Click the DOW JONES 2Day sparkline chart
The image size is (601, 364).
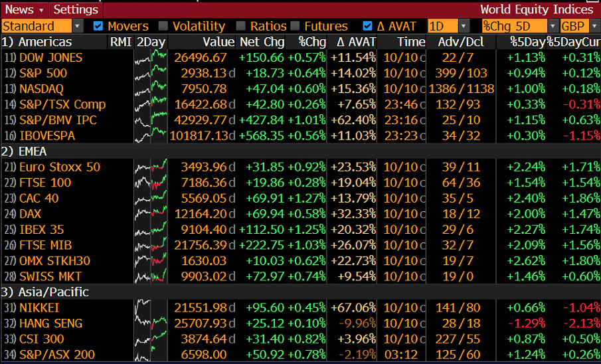coord(151,58)
